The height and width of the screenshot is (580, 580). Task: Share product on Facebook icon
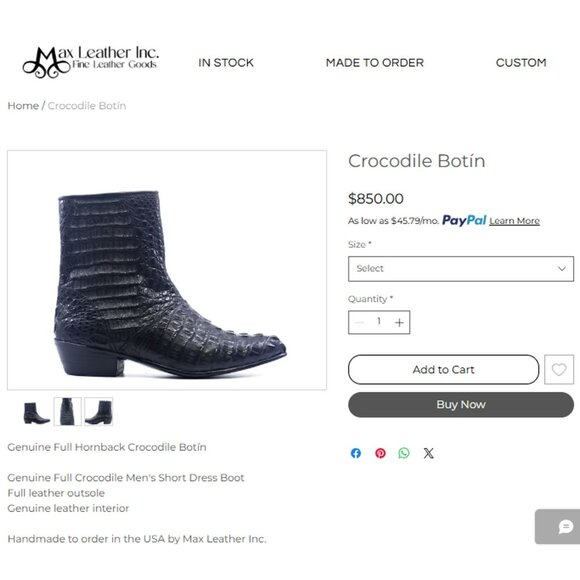pos(356,453)
